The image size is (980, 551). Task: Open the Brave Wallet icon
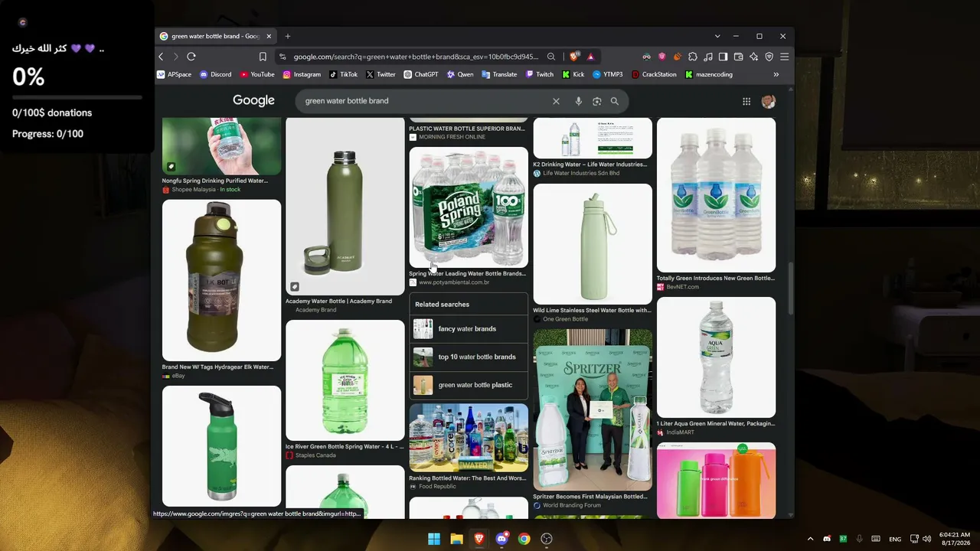point(739,57)
